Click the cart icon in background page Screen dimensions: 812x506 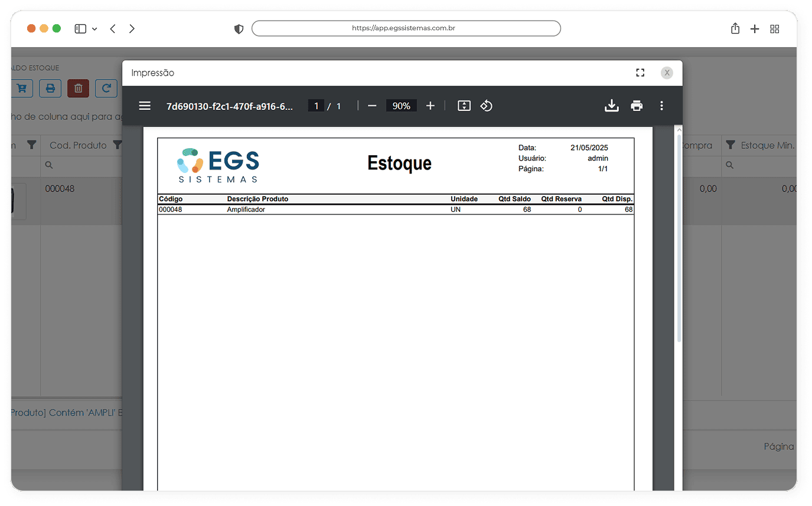(21, 89)
